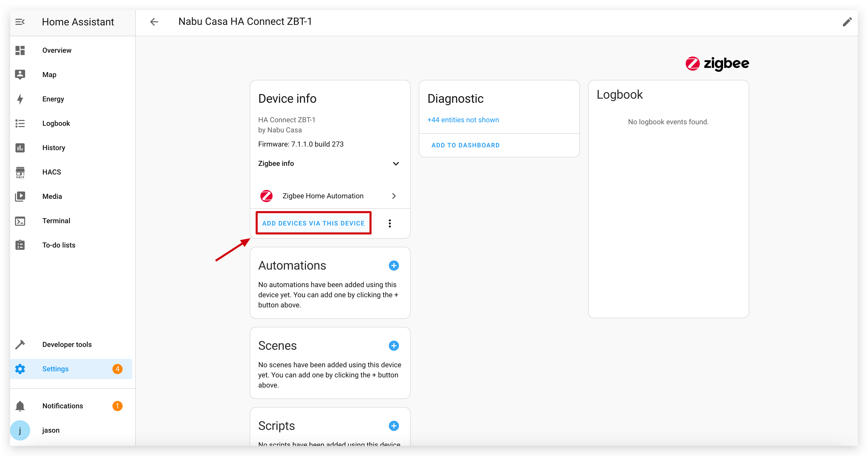Add automation with the plus icon
Viewport: 868px width, 456px height.
[x=394, y=265]
